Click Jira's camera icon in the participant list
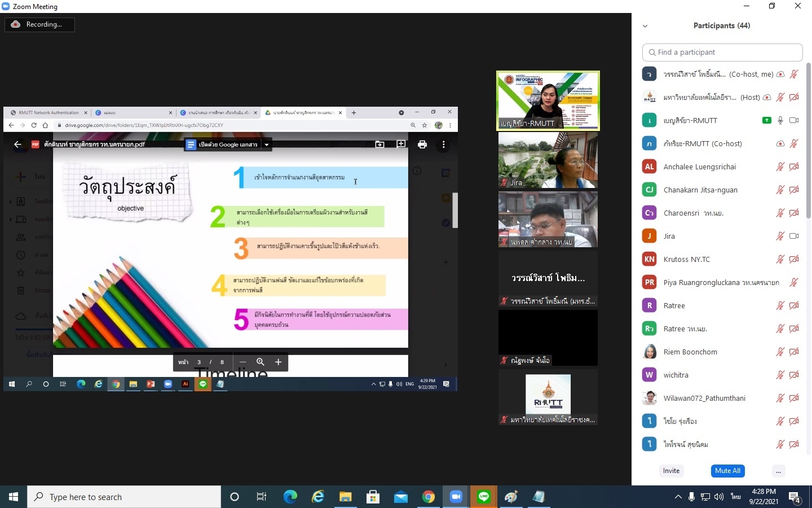Screen dimensions: 812x508 (x=794, y=236)
